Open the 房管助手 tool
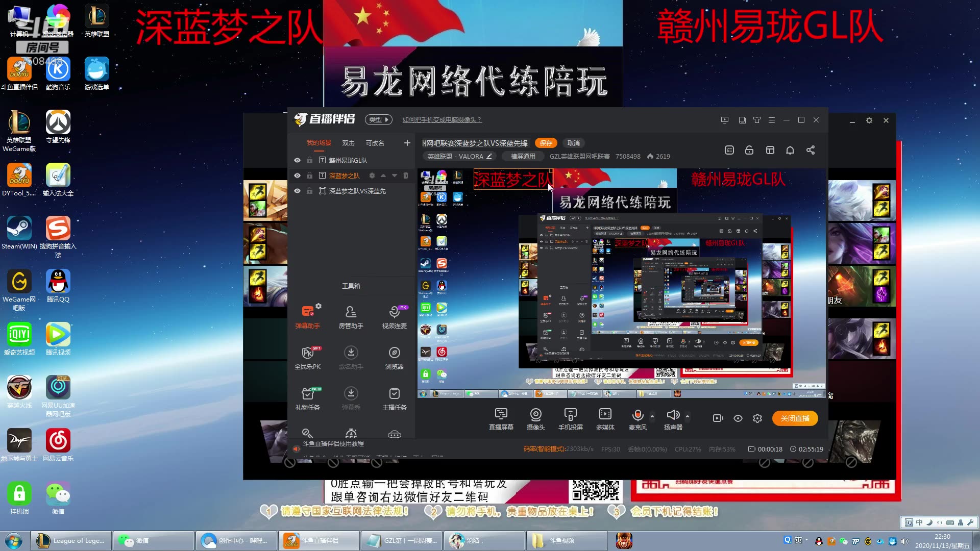 (x=351, y=316)
